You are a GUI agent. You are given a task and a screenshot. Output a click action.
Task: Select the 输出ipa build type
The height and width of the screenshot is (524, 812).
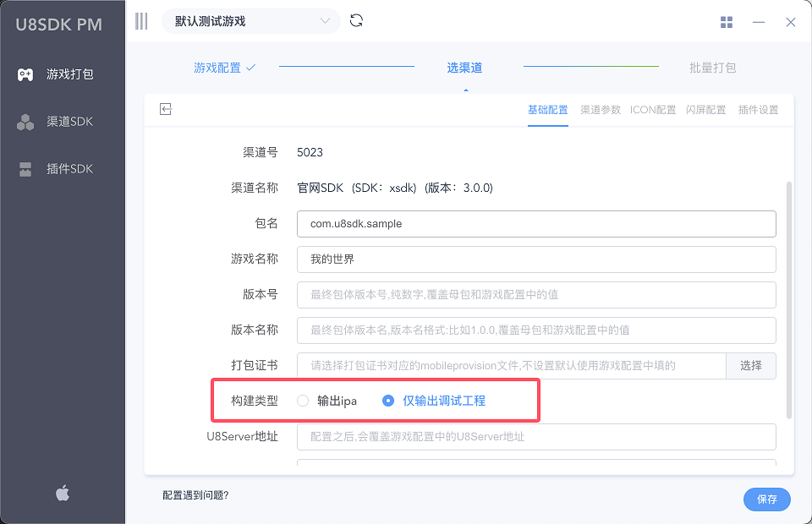click(x=327, y=401)
